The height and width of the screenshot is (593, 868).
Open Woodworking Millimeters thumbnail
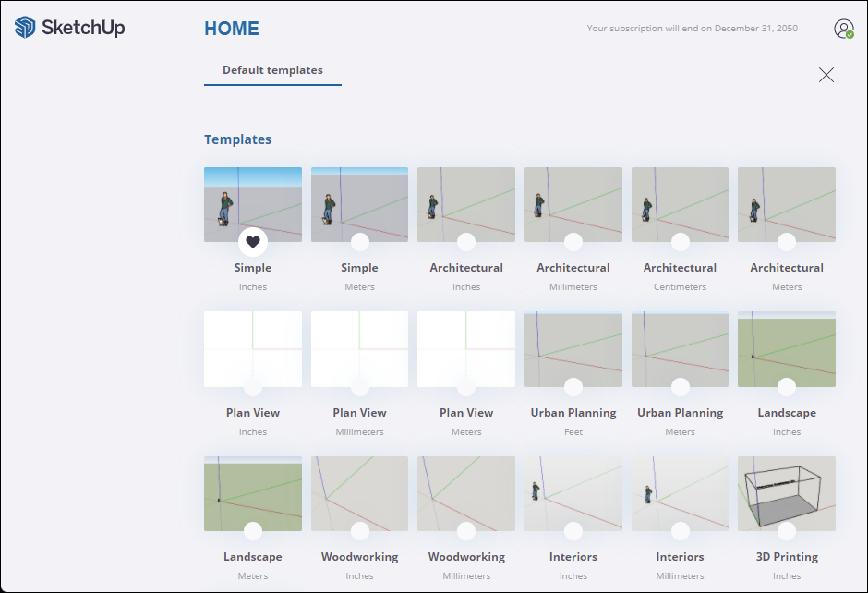466,492
